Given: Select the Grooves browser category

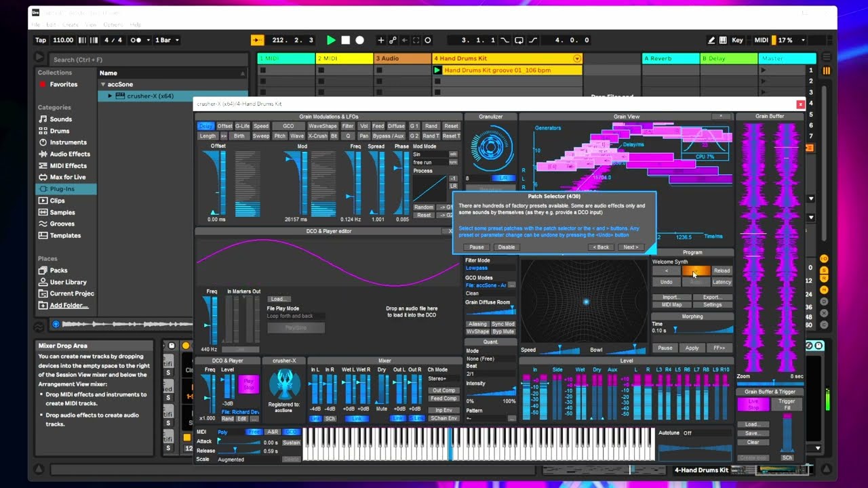Looking at the screenshot, I should tap(62, 224).
